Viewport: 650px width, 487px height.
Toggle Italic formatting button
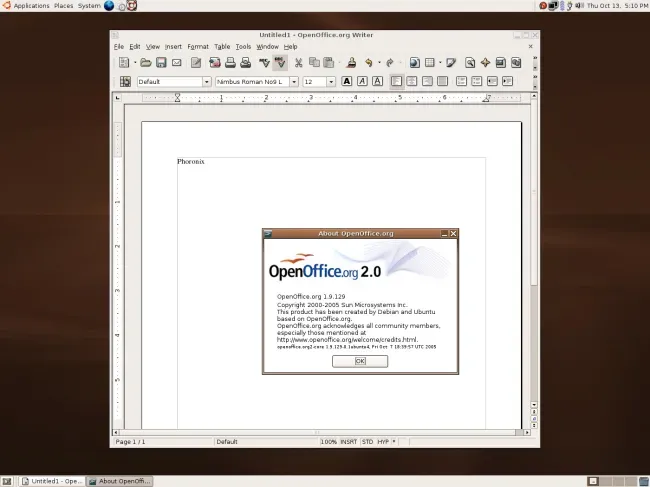coord(362,82)
